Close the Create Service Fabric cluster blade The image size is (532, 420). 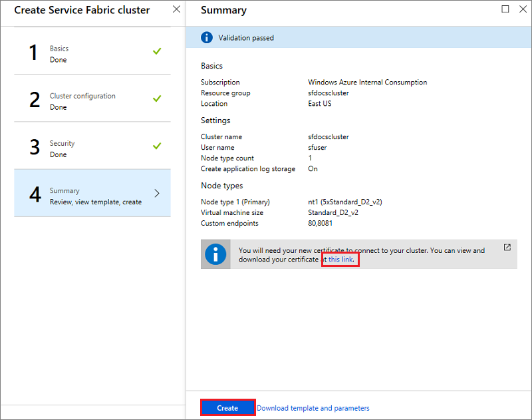click(176, 9)
